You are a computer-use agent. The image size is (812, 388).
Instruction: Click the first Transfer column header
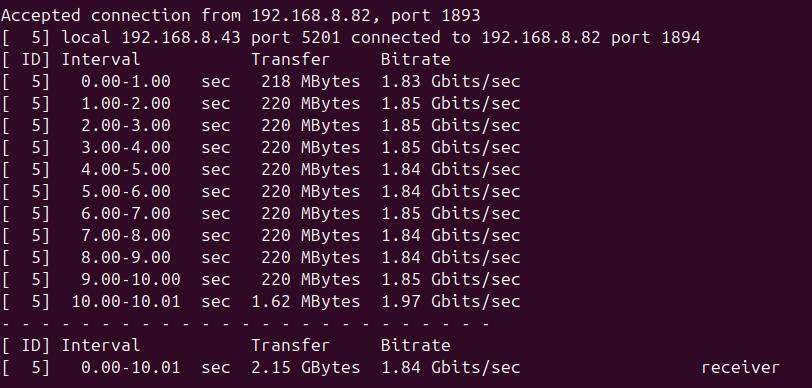click(291, 59)
